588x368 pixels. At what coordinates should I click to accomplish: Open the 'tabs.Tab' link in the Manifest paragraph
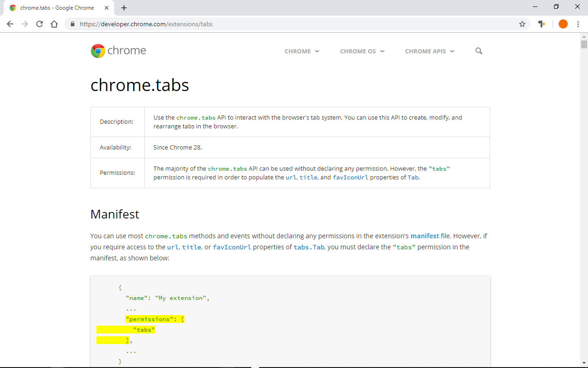pos(309,247)
